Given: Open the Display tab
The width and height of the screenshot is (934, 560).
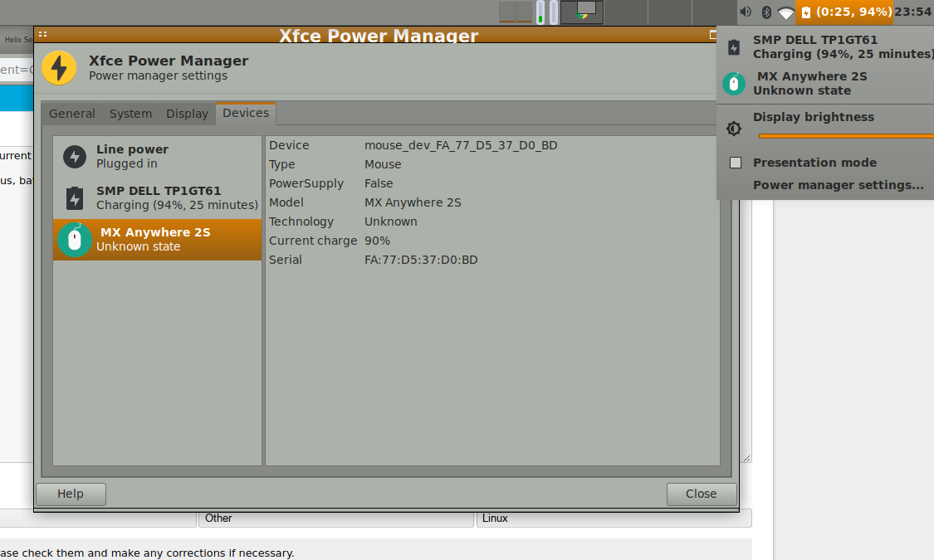Looking at the screenshot, I should 187,114.
